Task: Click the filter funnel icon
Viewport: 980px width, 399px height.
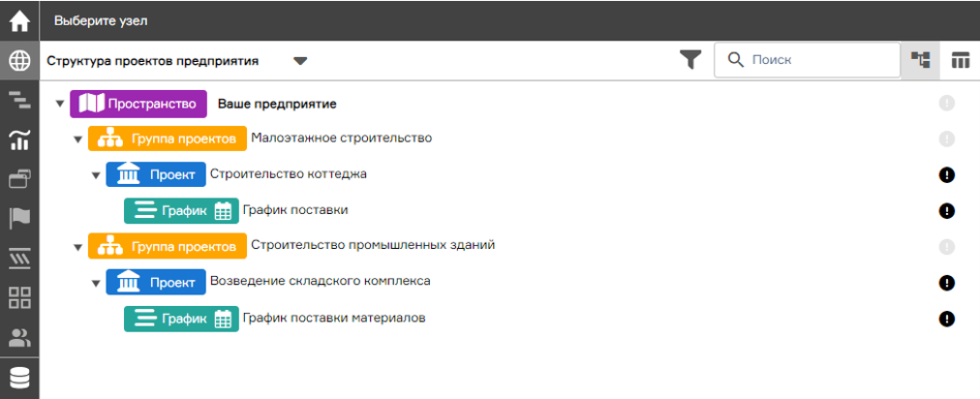Action: [x=689, y=60]
